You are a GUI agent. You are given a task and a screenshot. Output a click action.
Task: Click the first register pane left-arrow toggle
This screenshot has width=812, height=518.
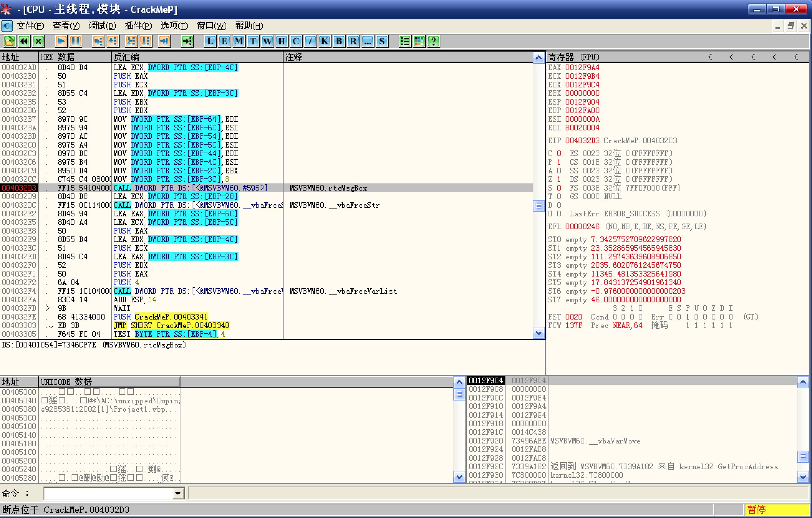710,57
